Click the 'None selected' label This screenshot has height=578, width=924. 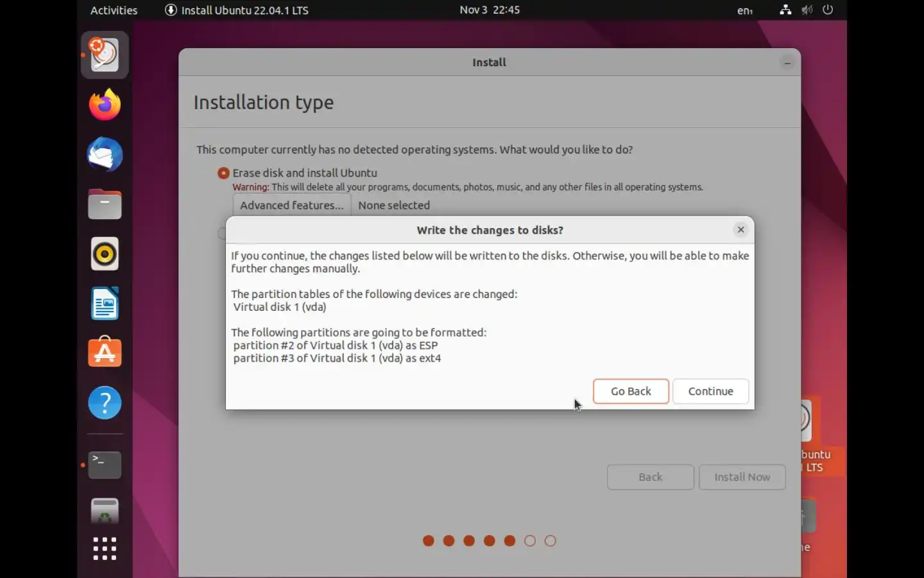coord(394,206)
